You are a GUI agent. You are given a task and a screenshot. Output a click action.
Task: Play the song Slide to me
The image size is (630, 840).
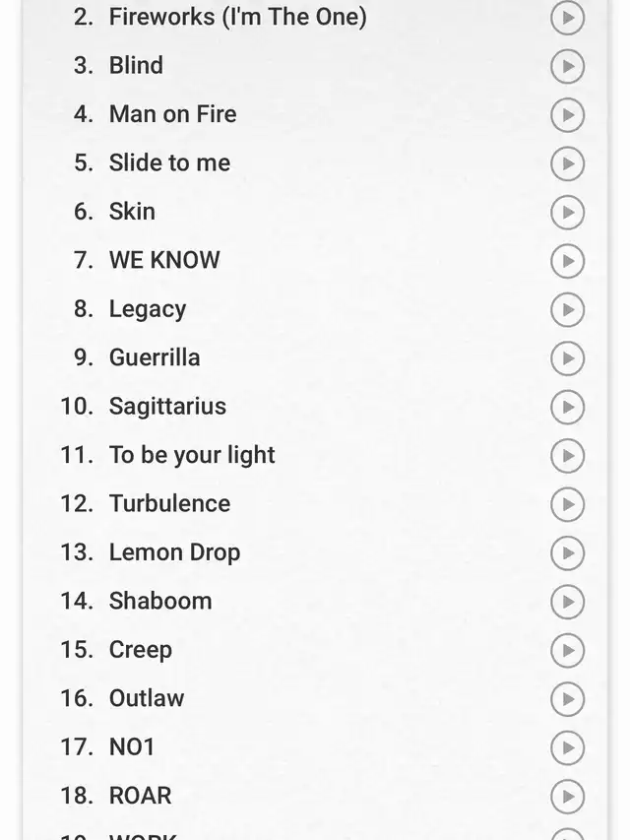(567, 163)
